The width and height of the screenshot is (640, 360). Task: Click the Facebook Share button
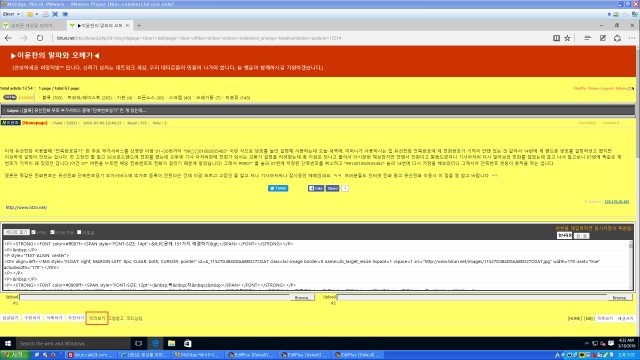click(x=332, y=188)
